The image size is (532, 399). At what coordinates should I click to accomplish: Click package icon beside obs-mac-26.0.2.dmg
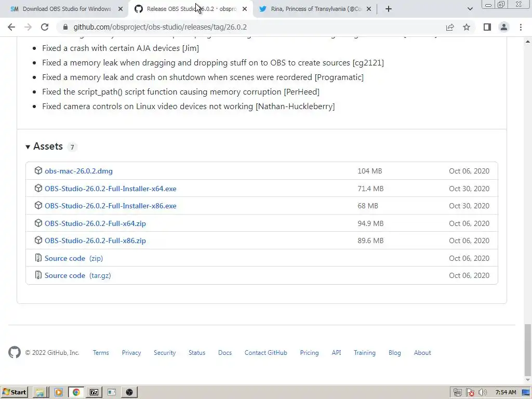(x=38, y=170)
